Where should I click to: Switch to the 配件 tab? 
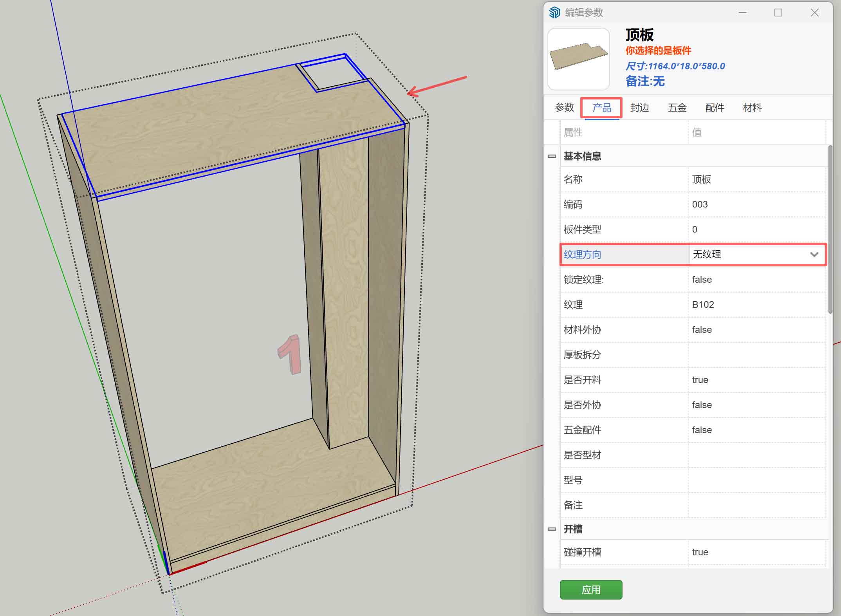pos(715,107)
